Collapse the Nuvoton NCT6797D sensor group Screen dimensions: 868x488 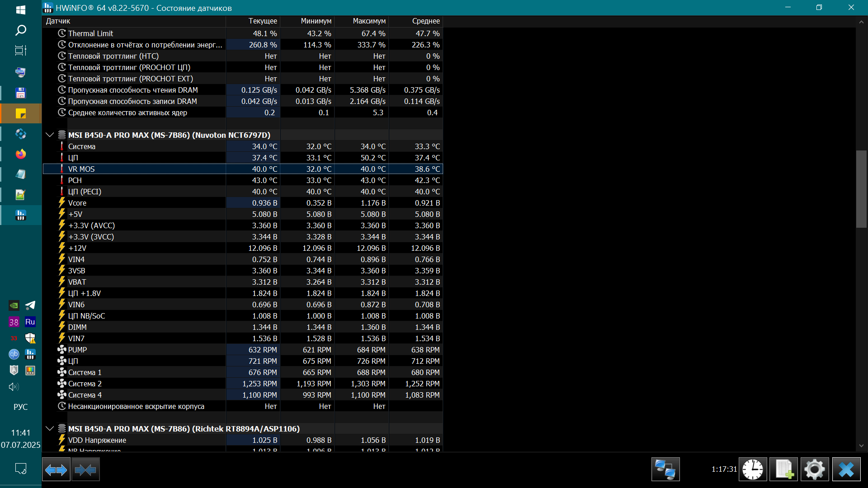pos(50,135)
